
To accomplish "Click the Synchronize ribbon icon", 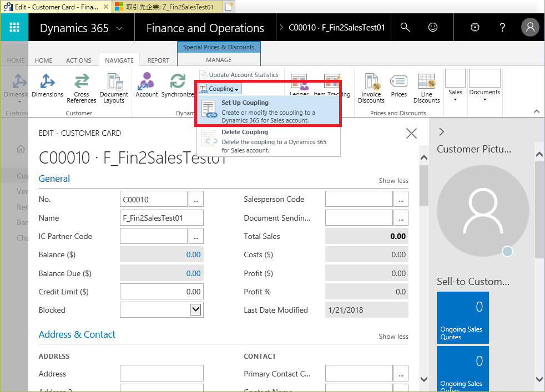I will coord(177,85).
